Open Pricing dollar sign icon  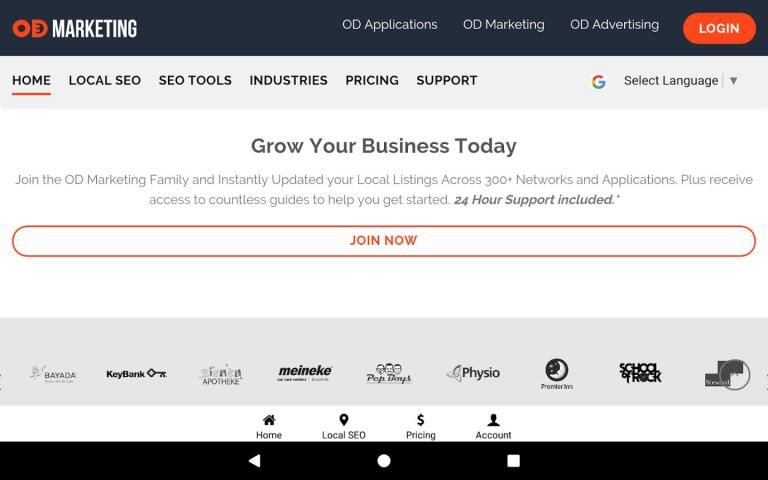coord(420,420)
